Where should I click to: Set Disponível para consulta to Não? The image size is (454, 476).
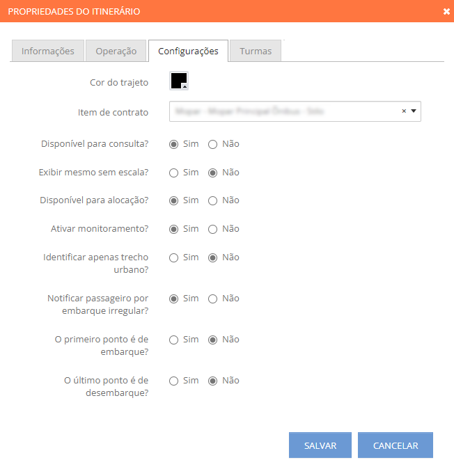212,144
